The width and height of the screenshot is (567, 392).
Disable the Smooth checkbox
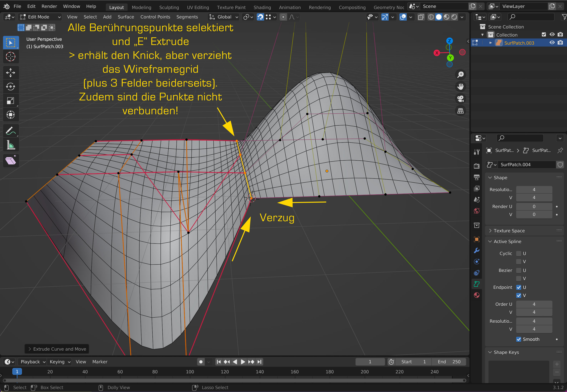coord(518,339)
